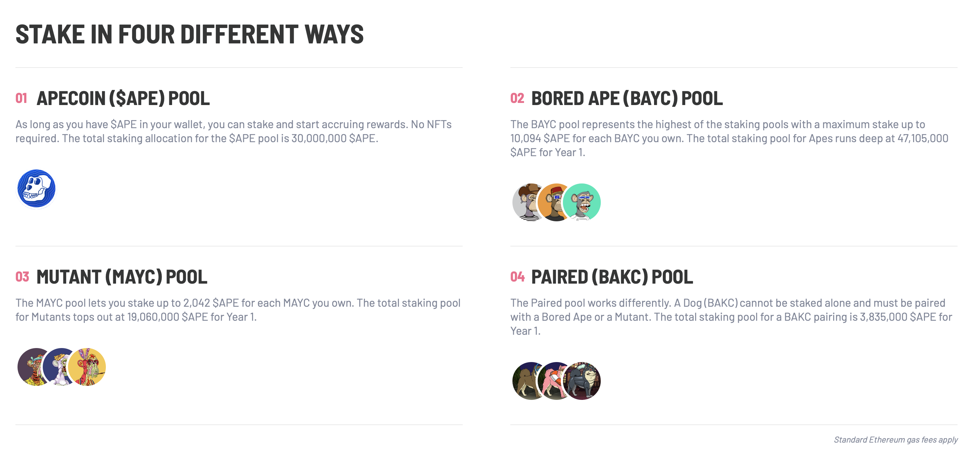Screen dimensions: 980x458
Task: Click the Paired (BAKC) Pool heading
Action: coord(612,277)
